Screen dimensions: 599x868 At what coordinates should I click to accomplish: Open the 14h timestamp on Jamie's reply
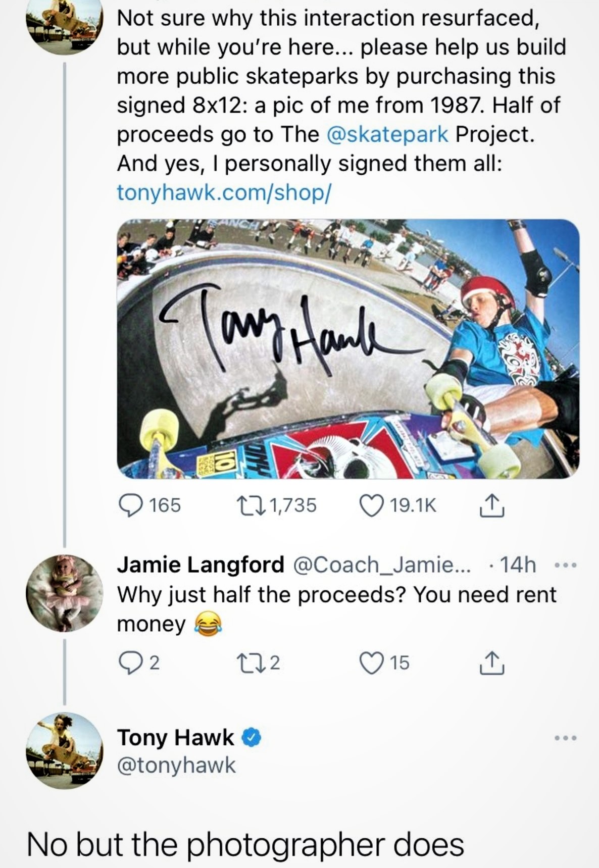point(518,565)
